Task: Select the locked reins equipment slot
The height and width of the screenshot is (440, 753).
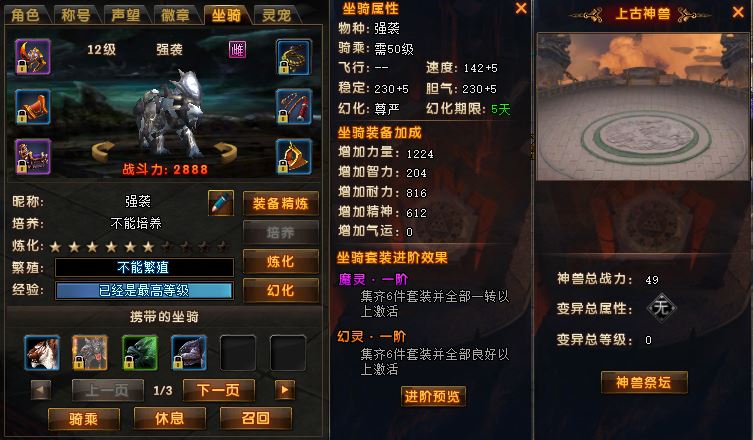Action: [293, 57]
